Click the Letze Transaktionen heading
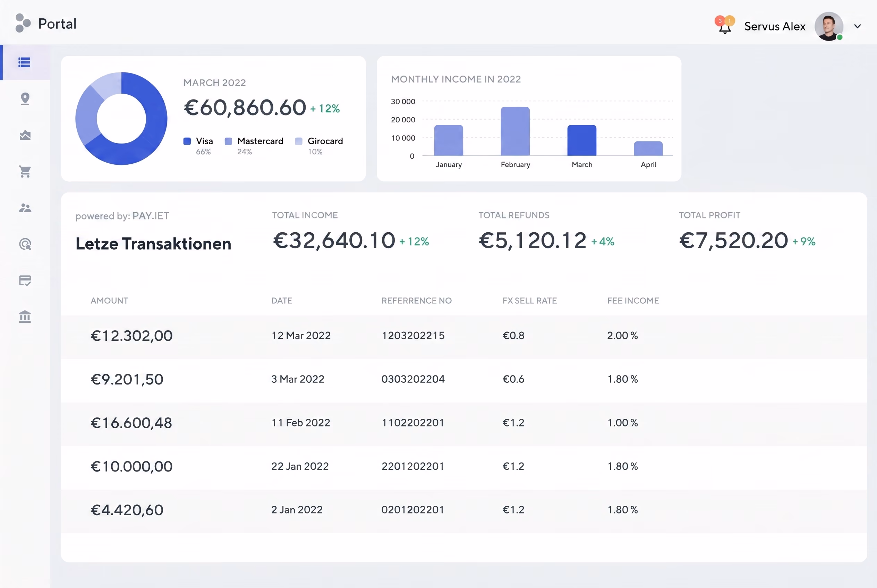This screenshot has height=588, width=877. pos(153,244)
